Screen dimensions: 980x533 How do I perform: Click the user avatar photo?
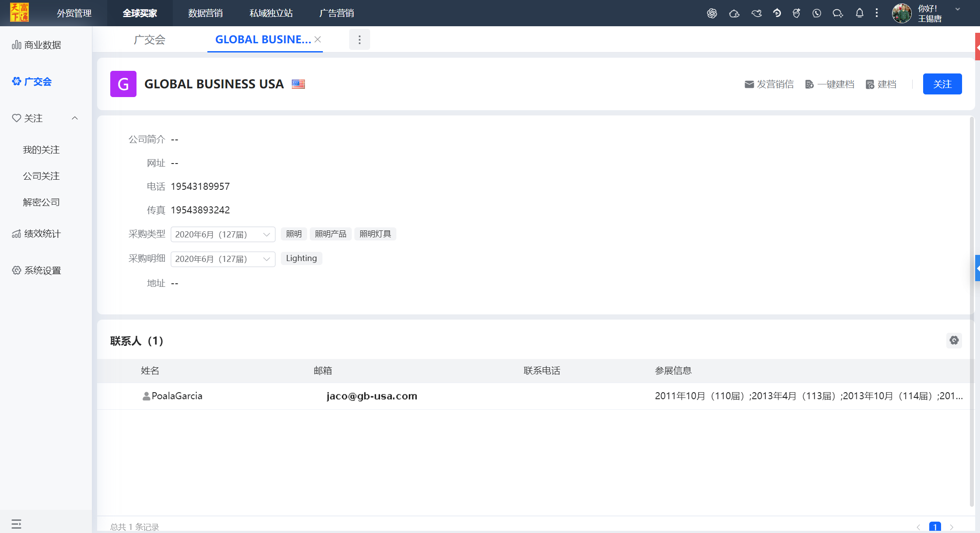coord(902,13)
